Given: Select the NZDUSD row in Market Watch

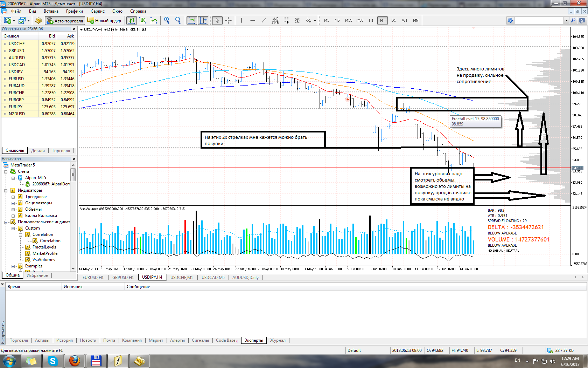Looking at the screenshot, I should [x=39, y=114].
